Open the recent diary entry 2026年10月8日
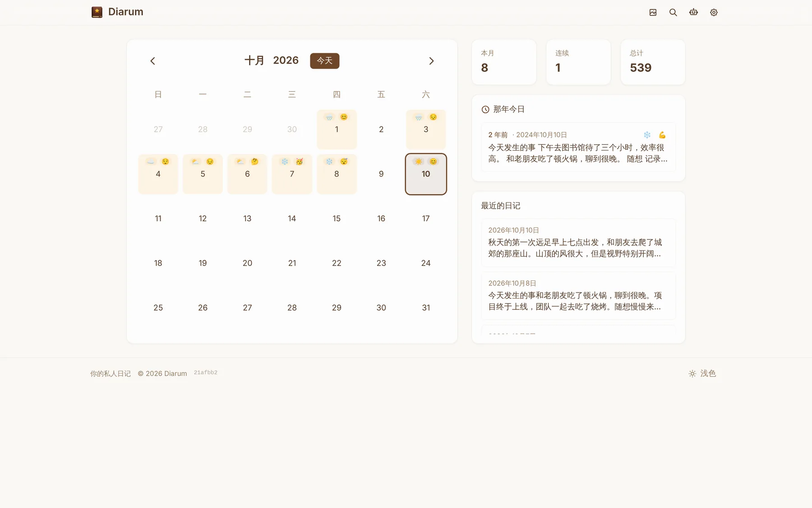Viewport: 812px width, 508px height. coord(578,296)
